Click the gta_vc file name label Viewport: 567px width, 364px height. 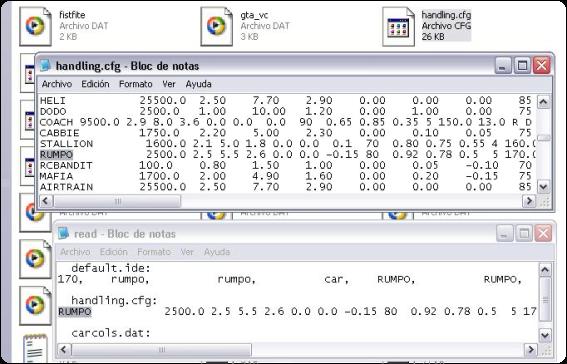pyautogui.click(x=254, y=15)
